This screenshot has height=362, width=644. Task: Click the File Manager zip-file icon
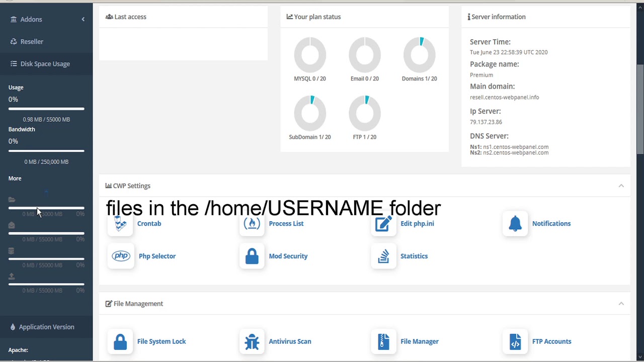coord(383,341)
